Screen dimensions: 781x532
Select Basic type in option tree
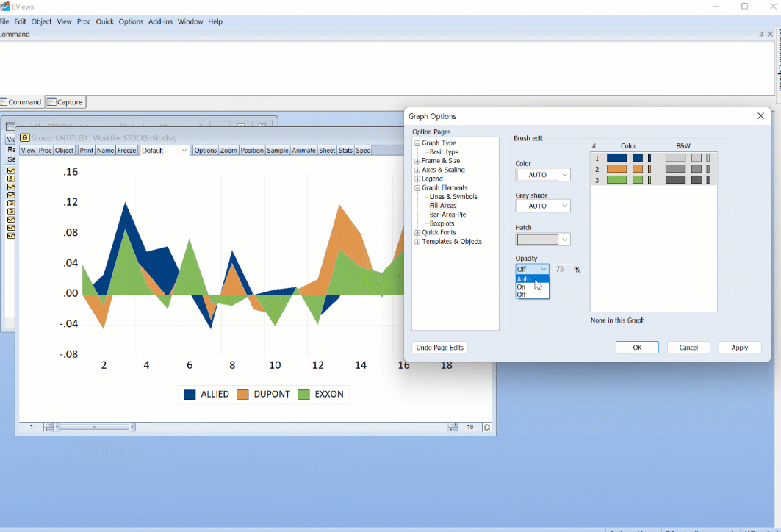pyautogui.click(x=444, y=152)
